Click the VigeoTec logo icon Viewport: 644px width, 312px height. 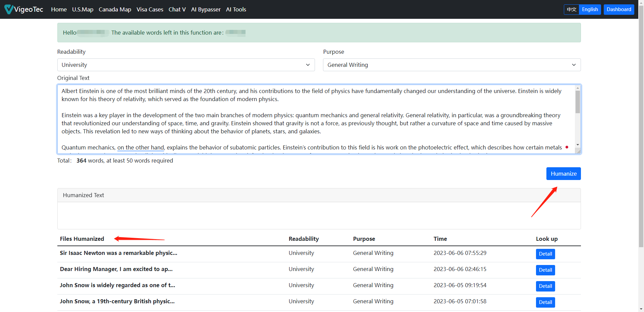point(9,9)
